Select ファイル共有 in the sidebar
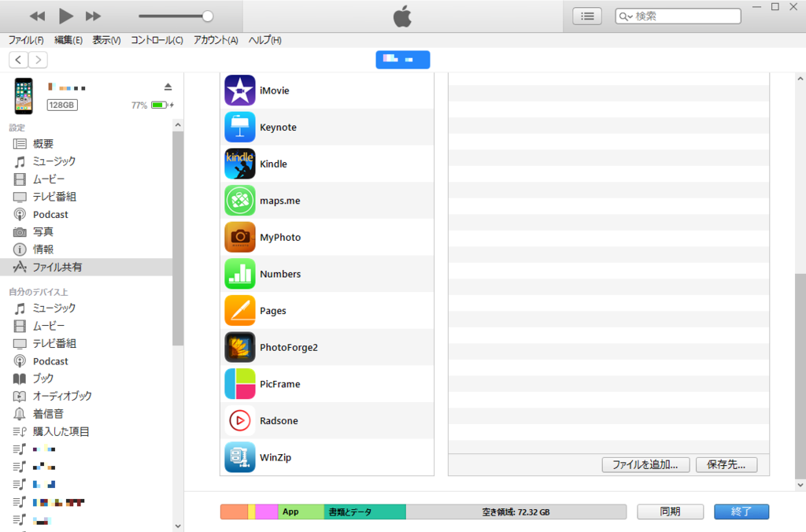Screen dimensions: 806x532 click(x=87, y=267)
